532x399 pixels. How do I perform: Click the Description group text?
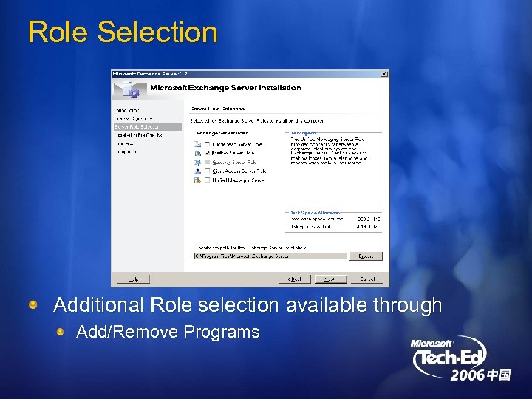[328, 151]
